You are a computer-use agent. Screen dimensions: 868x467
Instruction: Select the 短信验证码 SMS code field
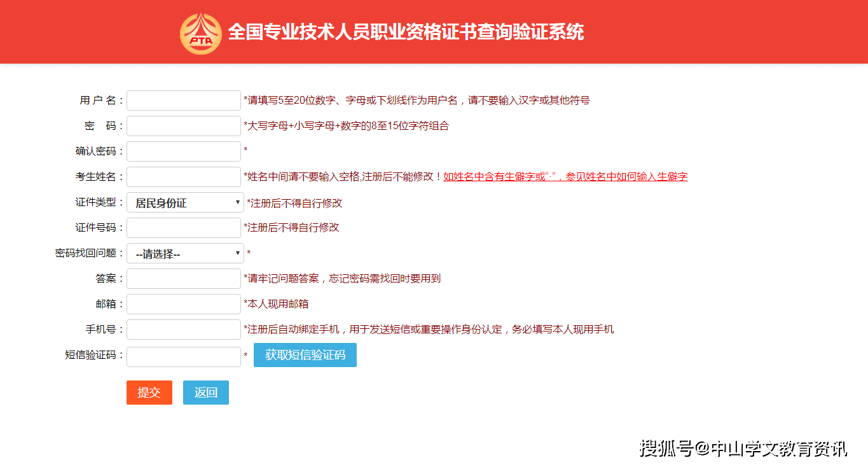tap(184, 356)
